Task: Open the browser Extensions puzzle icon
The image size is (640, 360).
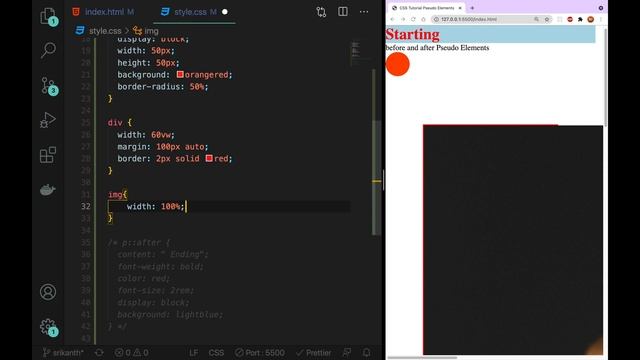Action: [x=580, y=19]
